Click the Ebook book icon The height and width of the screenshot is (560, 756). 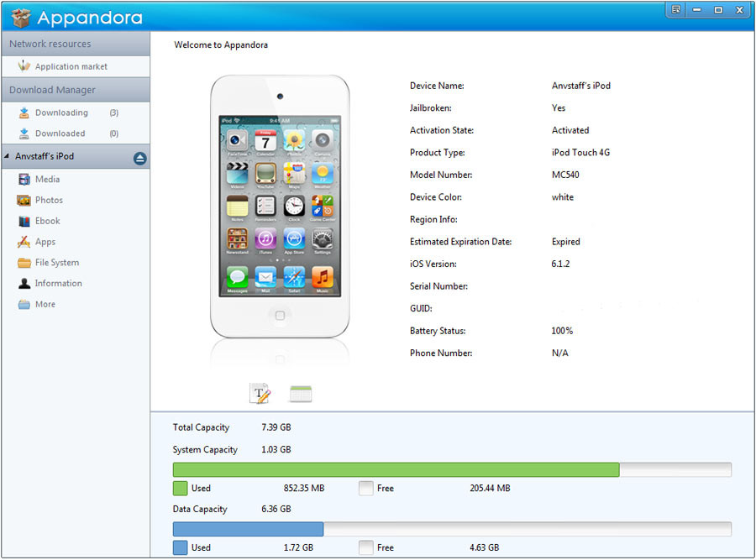pyautogui.click(x=24, y=221)
